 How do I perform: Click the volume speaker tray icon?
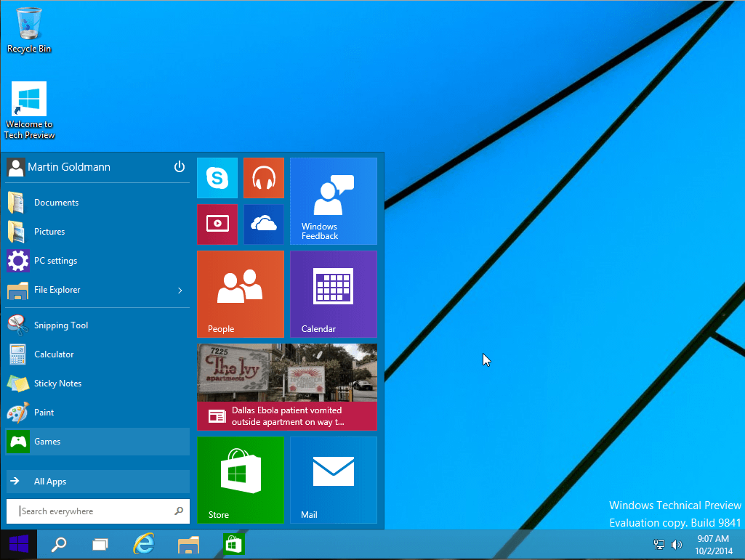677,544
